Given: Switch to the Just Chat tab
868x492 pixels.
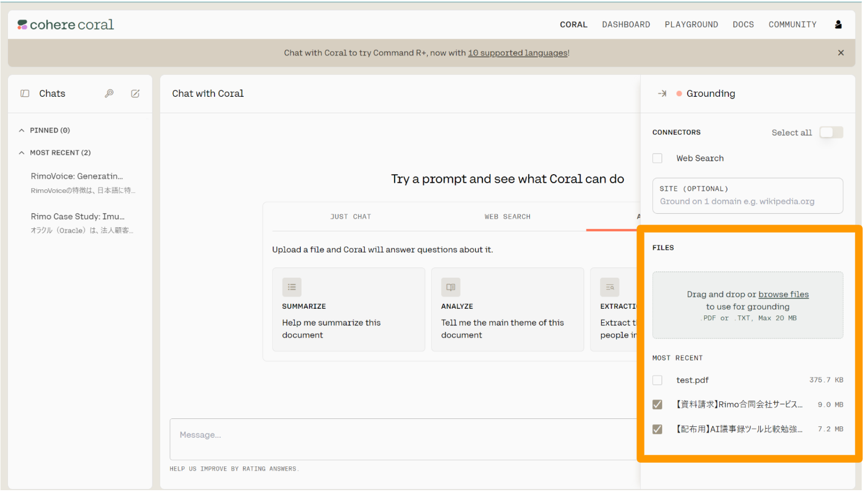Looking at the screenshot, I should tap(350, 217).
